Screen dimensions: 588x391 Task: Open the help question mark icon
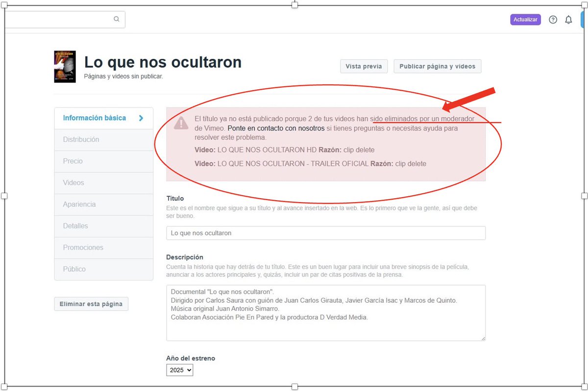click(x=553, y=20)
